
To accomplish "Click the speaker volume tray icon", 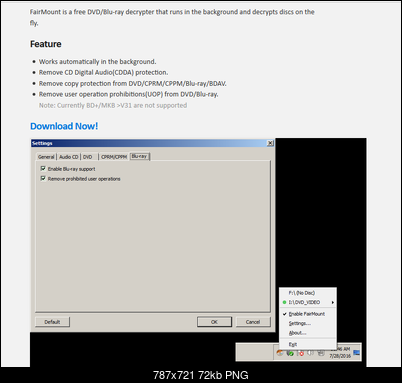I will coord(311,353).
